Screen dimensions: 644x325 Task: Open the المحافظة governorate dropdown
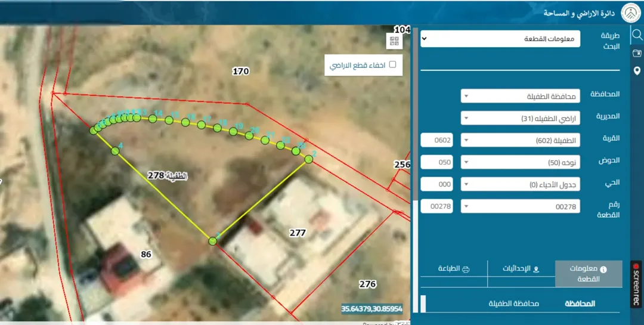(x=521, y=96)
